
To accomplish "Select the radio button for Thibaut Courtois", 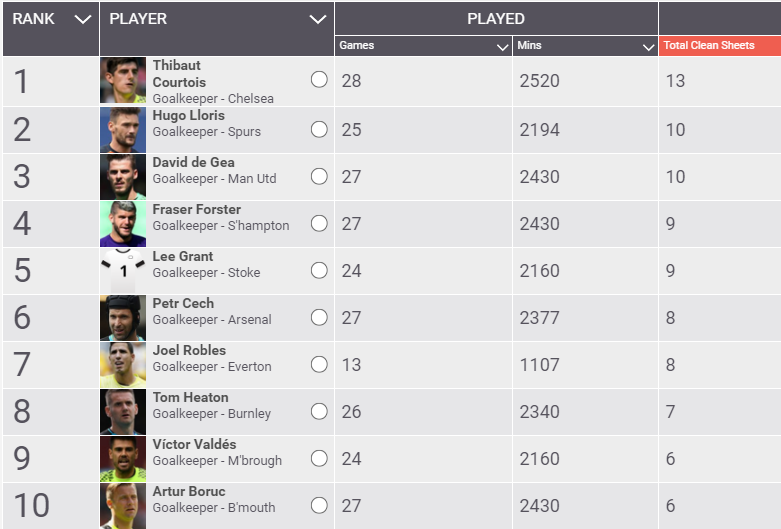I will (x=319, y=80).
